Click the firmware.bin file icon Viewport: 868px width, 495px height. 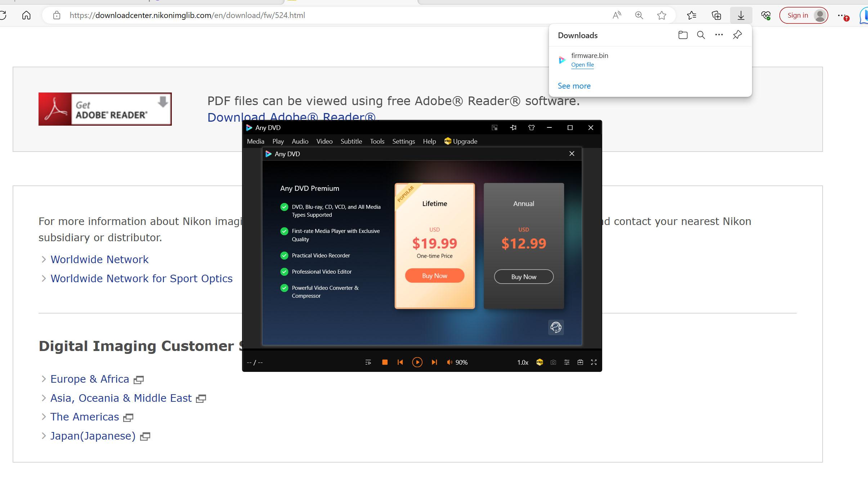pyautogui.click(x=562, y=60)
